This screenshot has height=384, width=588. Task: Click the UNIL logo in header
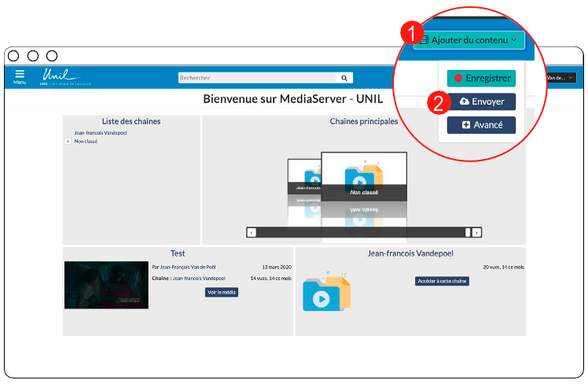tap(61, 76)
